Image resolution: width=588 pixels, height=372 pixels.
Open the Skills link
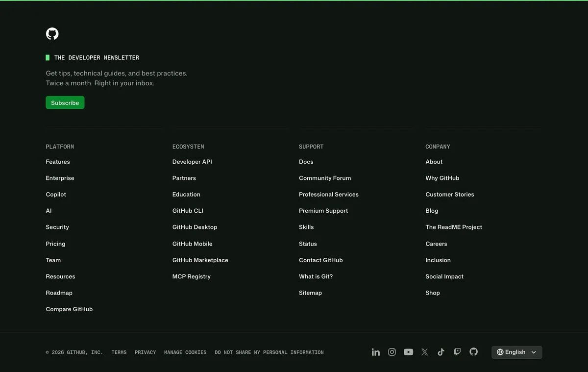pos(306,227)
